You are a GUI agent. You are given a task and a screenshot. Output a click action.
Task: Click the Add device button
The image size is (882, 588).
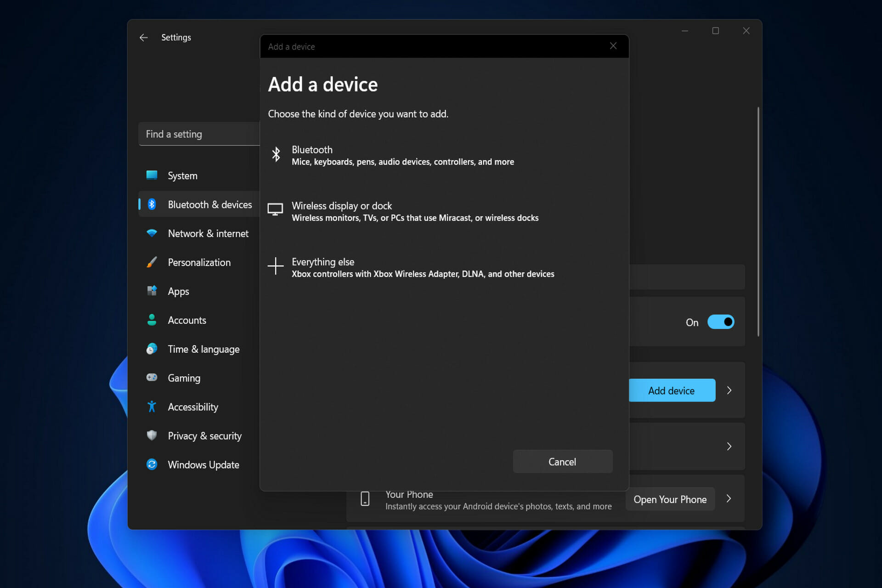(x=672, y=390)
